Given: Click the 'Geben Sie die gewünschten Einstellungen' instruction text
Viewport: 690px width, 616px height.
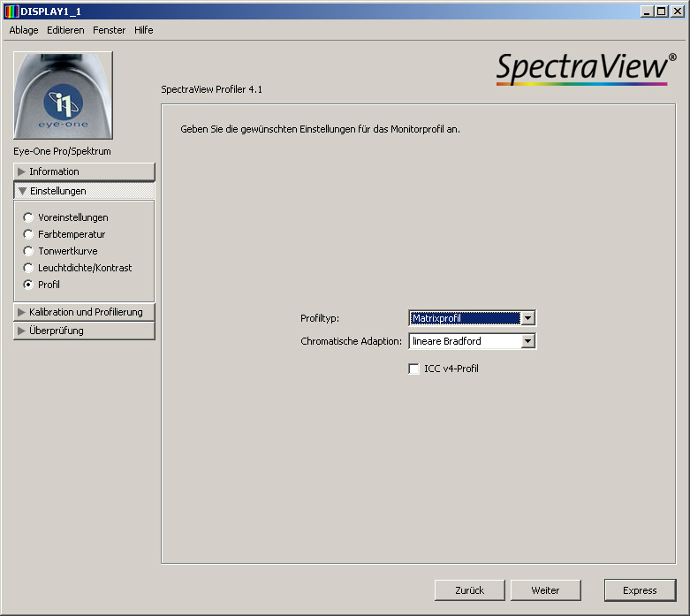Looking at the screenshot, I should point(320,129).
